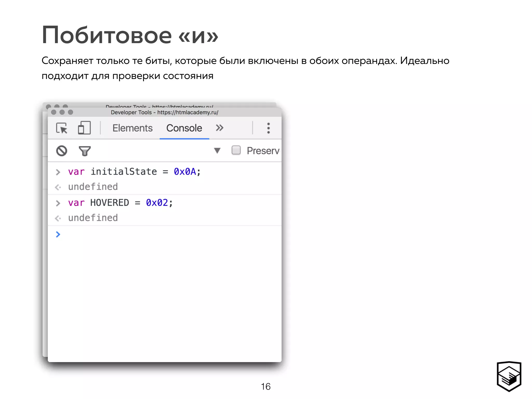
Task: Click the slide number 16
Action: (266, 387)
